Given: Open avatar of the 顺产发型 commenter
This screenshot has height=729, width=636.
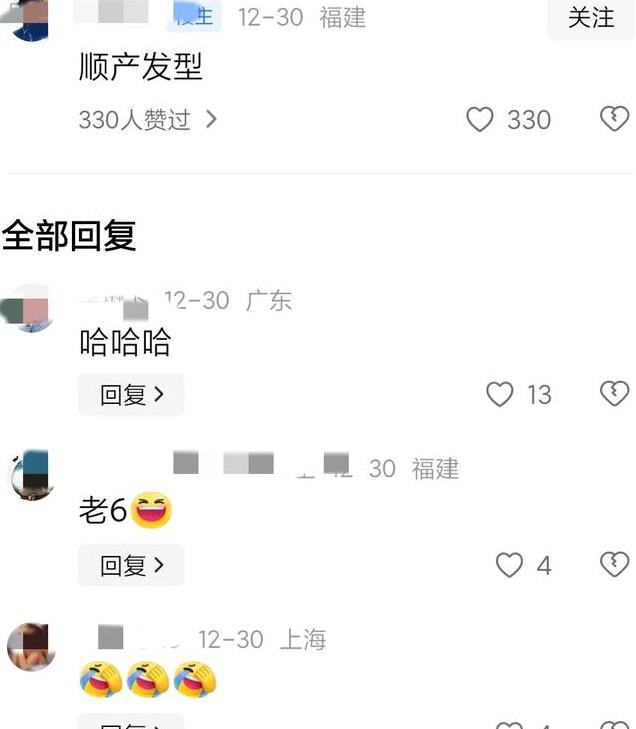Looking at the screenshot, I should tap(27, 20).
